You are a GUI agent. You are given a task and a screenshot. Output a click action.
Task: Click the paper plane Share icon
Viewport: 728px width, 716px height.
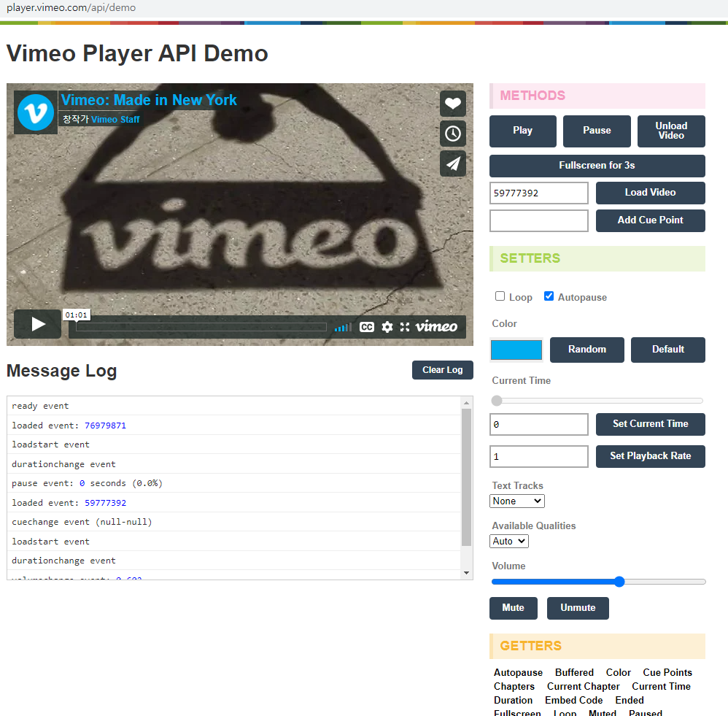pyautogui.click(x=453, y=163)
